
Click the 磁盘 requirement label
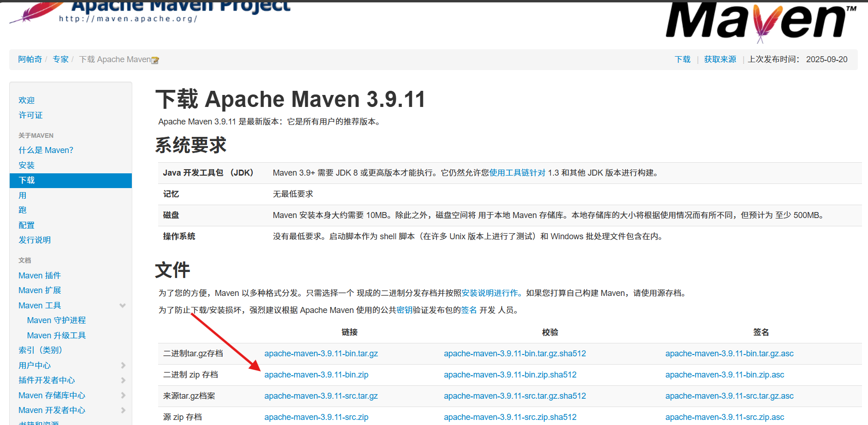click(171, 215)
